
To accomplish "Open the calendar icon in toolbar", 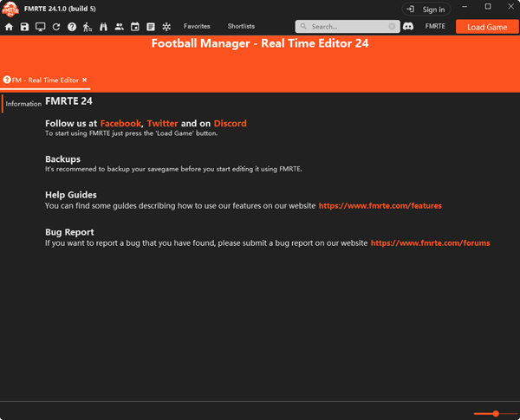I will tap(134, 27).
